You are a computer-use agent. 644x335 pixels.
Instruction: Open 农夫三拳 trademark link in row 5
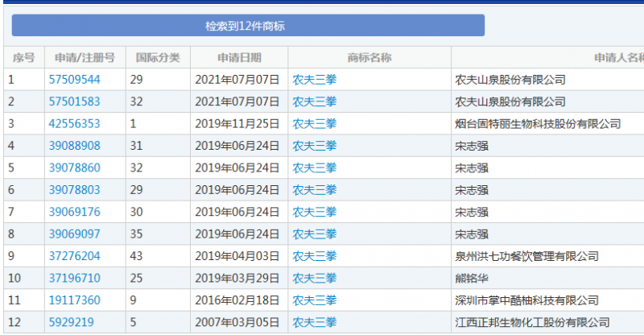click(315, 167)
